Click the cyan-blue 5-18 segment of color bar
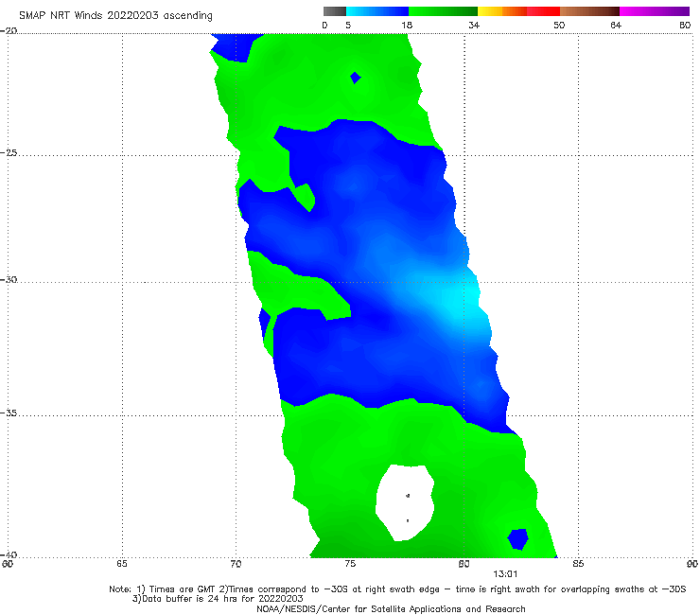Image resolution: width=700 pixels, height=615 pixels. (x=377, y=11)
